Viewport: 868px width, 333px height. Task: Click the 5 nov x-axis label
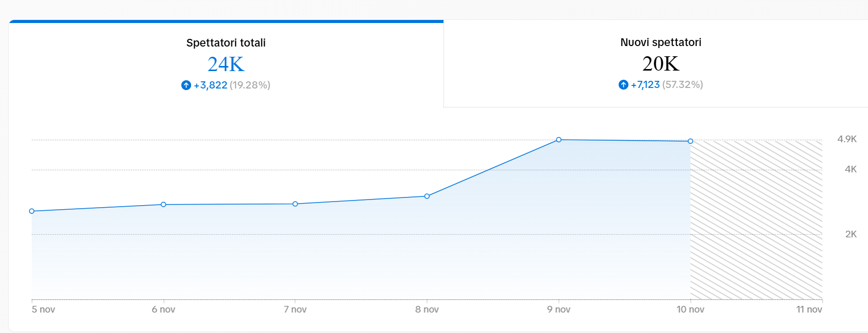43,309
